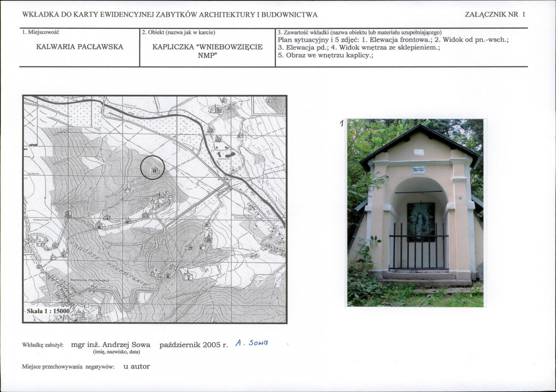Viewport: 556px width, 392px height.
Task: Click the handwritten number 1 beside the photo
Action: [342, 123]
